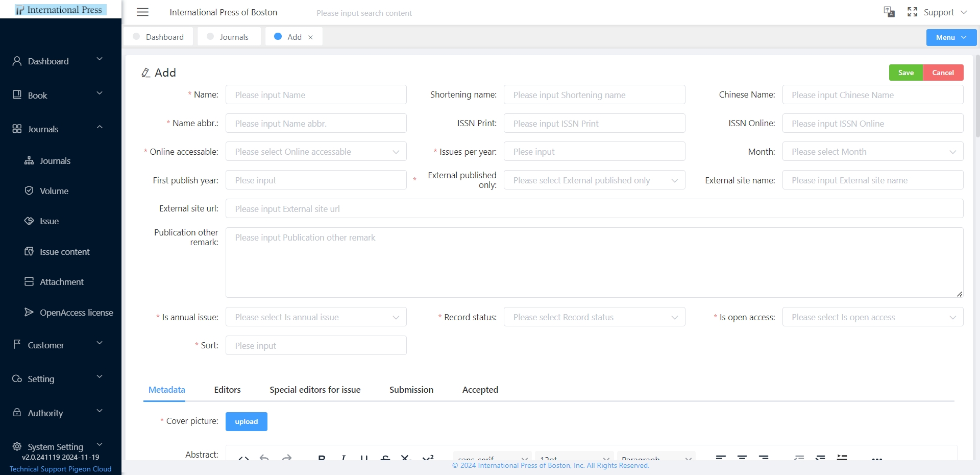The width and height of the screenshot is (980, 475).
Task: Click the red Cancel button
Action: (x=943, y=73)
